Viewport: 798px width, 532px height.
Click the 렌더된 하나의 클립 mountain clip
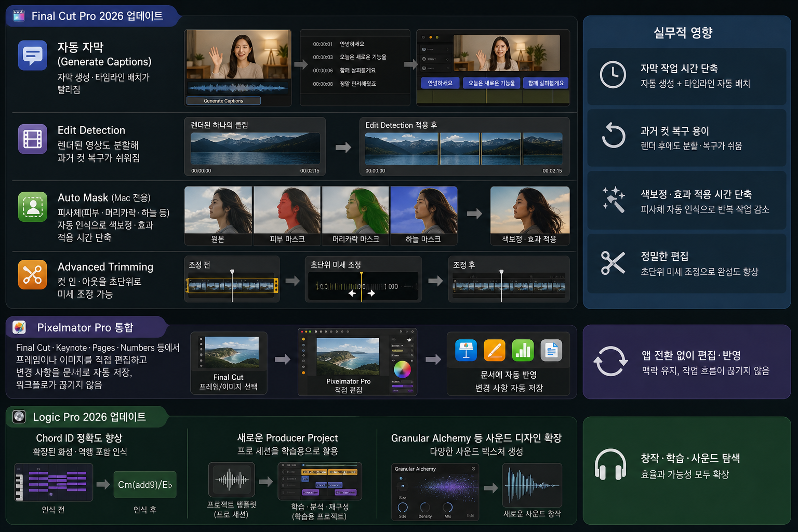click(x=255, y=149)
